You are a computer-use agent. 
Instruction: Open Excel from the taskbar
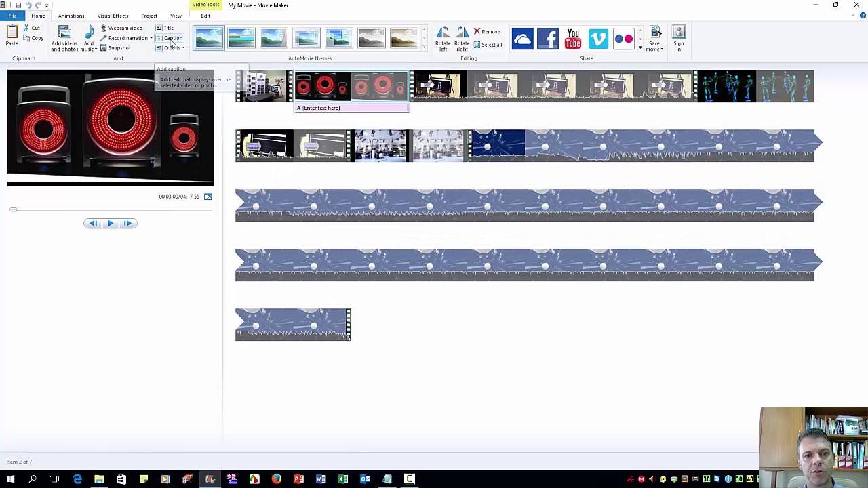pos(342,479)
